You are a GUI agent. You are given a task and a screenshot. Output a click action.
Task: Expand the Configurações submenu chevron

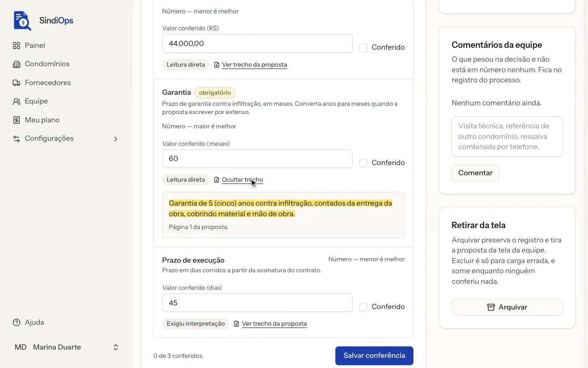point(116,138)
